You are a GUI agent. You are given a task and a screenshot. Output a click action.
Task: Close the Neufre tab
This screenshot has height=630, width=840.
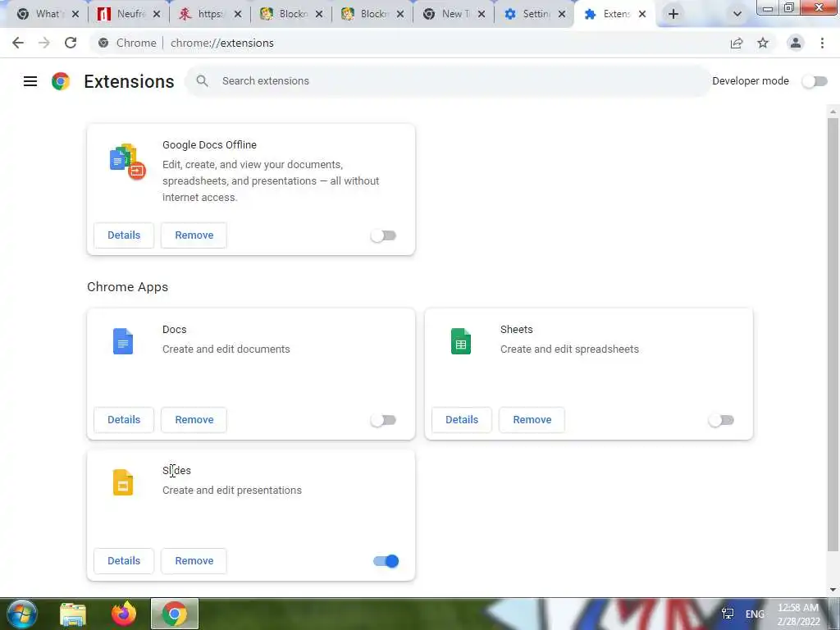coord(157,15)
